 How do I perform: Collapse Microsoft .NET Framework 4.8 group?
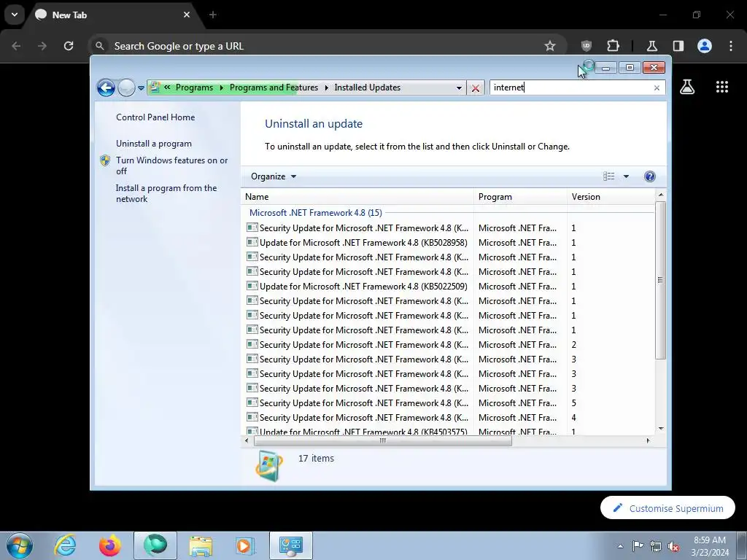(x=315, y=213)
